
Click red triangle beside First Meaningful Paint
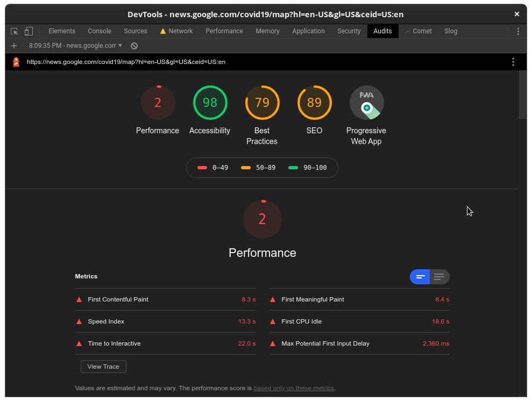pos(272,299)
